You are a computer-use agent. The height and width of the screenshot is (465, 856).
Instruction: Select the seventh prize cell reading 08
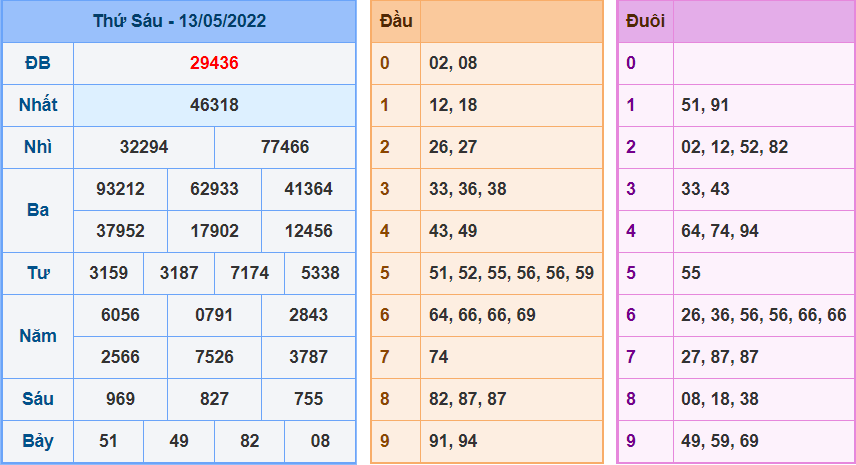pyautogui.click(x=320, y=441)
